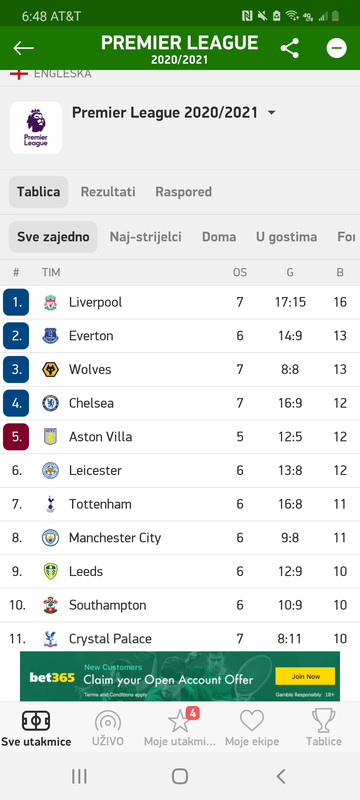Open the Tottenham team row
Image resolution: width=360 pixels, height=800 pixels.
pos(180,504)
